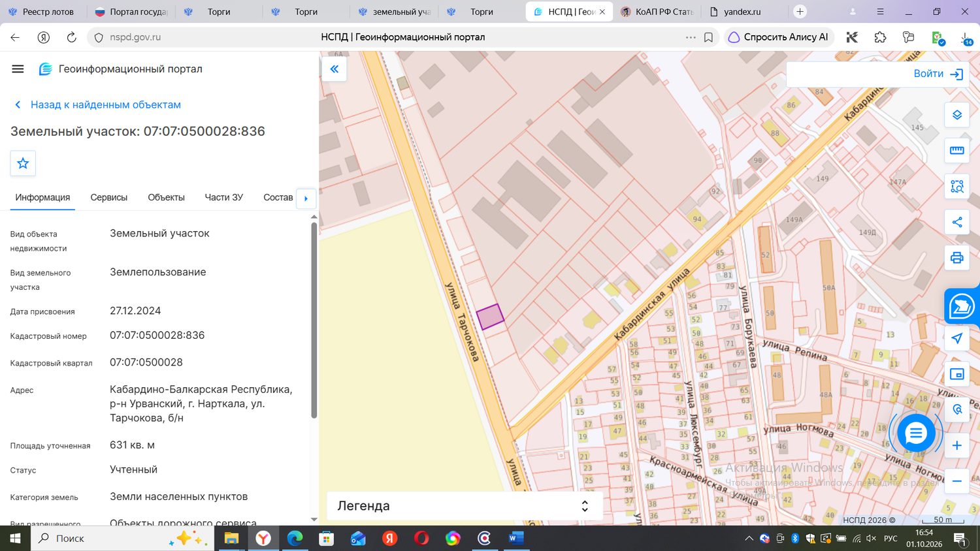The width and height of the screenshot is (980, 551).
Task: Open the three-dots menu in address bar
Action: coord(691,37)
